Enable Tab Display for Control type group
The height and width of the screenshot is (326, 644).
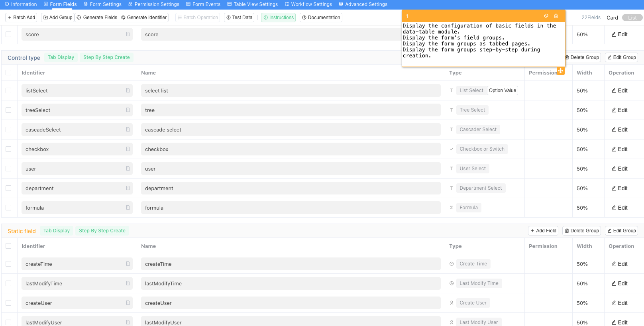pyautogui.click(x=61, y=57)
